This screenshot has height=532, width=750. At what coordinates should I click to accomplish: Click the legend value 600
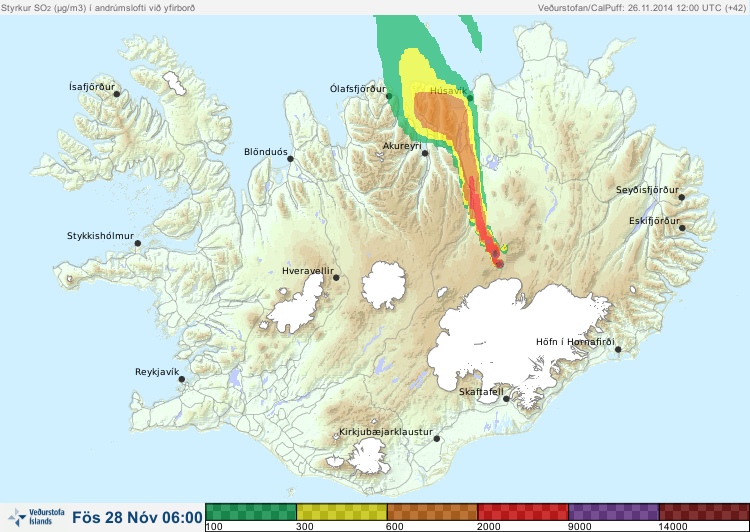click(395, 527)
